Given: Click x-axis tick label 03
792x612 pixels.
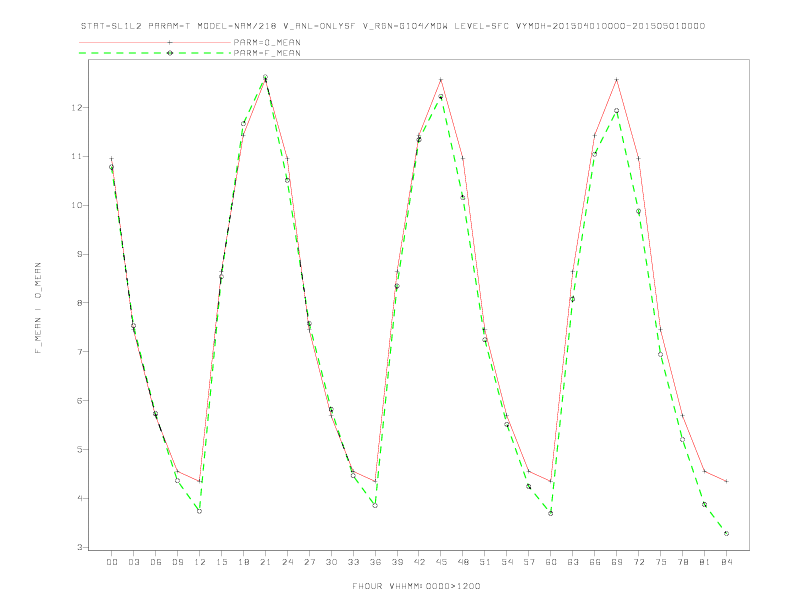Looking at the screenshot, I should click(x=133, y=562).
